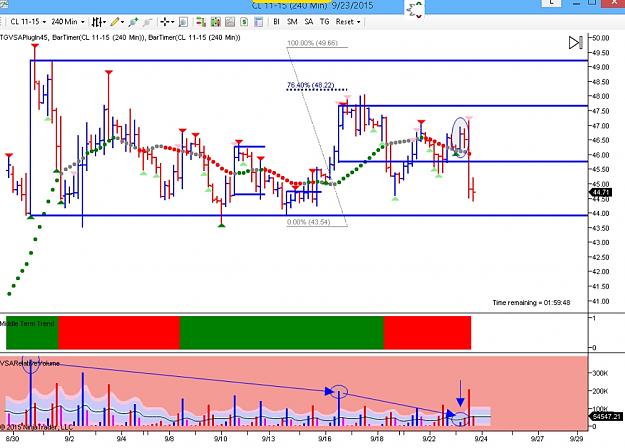Screen dimensions: 625x448
Task: Select the 0.00% (43.54) Fibonacci label
Action: click(x=309, y=222)
